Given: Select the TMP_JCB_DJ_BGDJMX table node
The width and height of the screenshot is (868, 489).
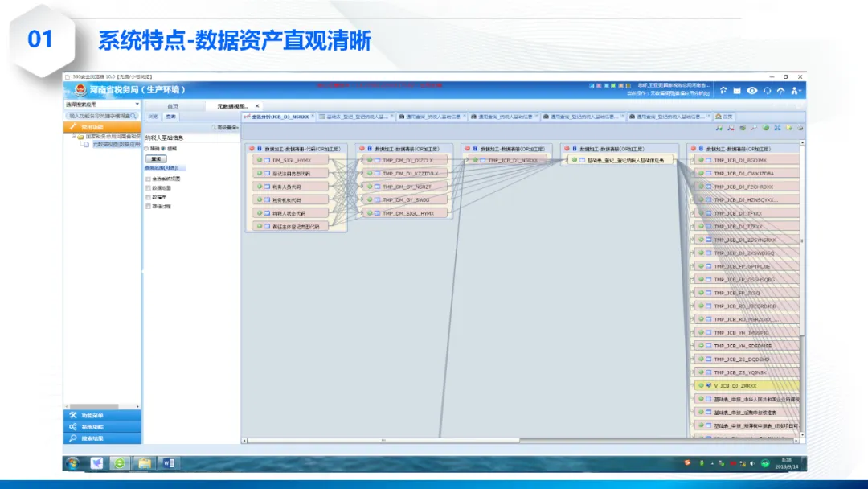Looking at the screenshot, I should pyautogui.click(x=747, y=160).
